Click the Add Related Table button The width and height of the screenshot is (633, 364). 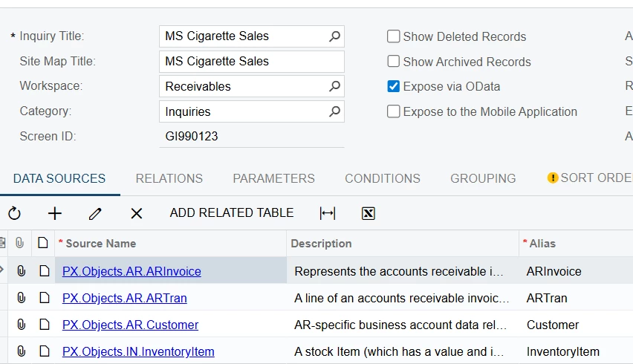tap(232, 212)
